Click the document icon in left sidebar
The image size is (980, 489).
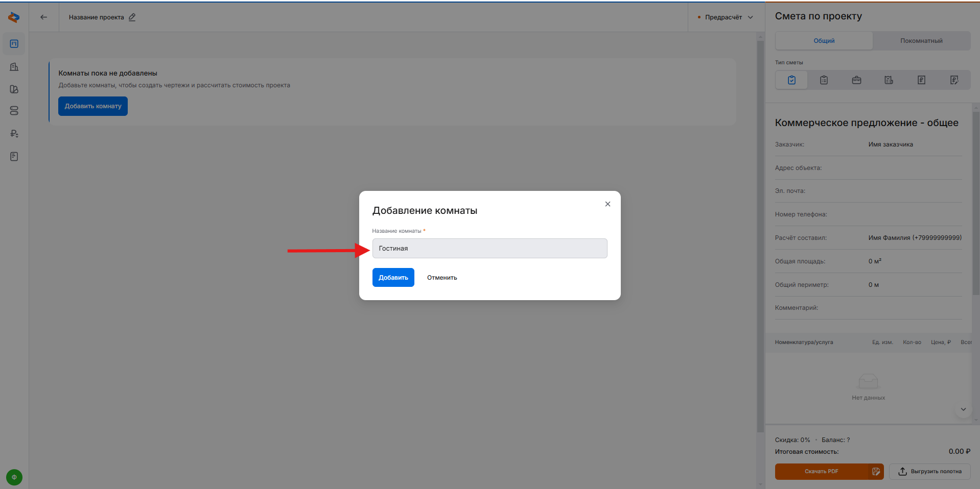(14, 157)
